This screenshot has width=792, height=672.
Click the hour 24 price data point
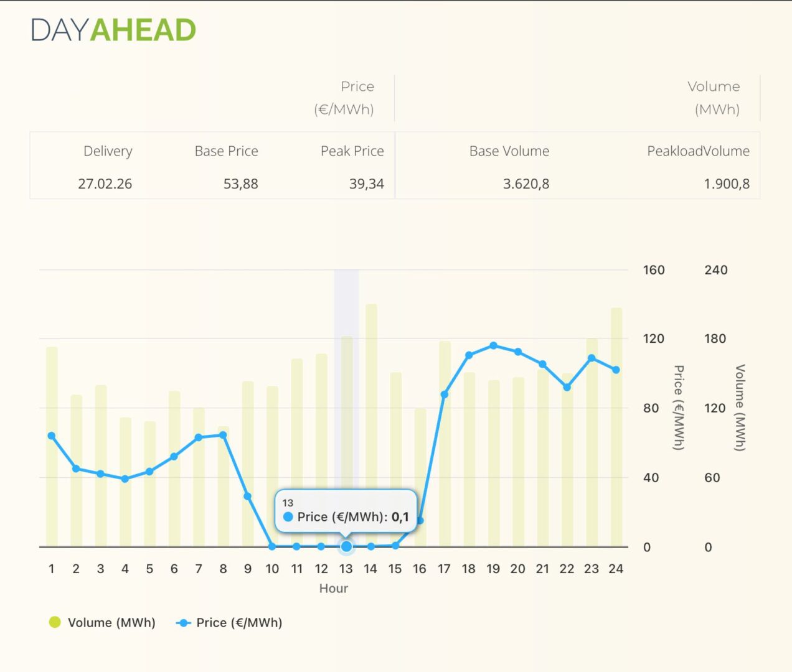click(x=616, y=370)
